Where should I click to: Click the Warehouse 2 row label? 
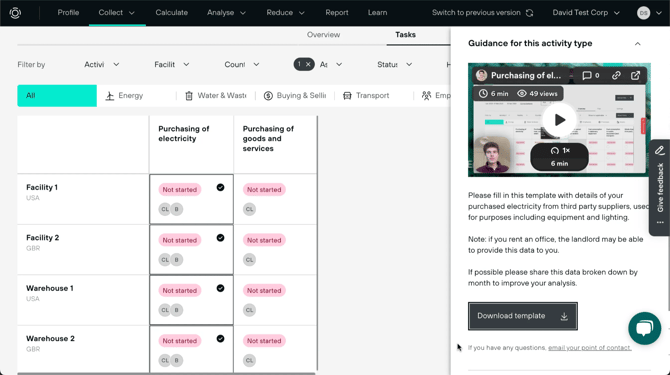click(50, 338)
